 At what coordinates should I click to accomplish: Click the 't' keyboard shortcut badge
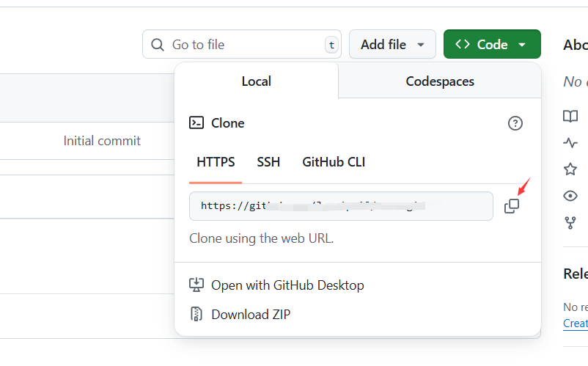click(331, 45)
